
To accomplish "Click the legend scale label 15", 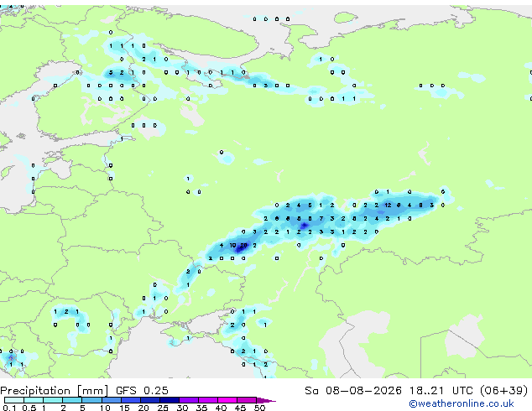I will 124,408.
